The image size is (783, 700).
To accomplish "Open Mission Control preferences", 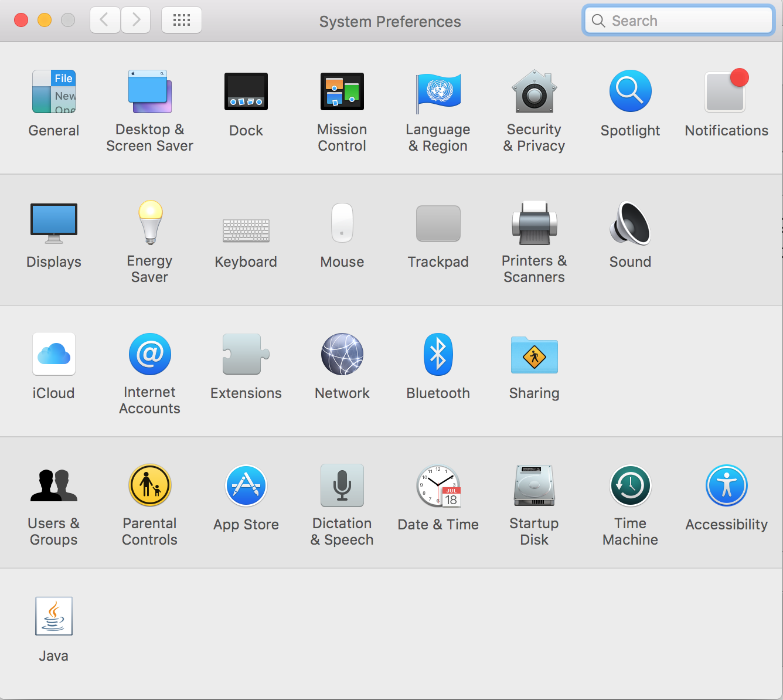I will pyautogui.click(x=342, y=91).
